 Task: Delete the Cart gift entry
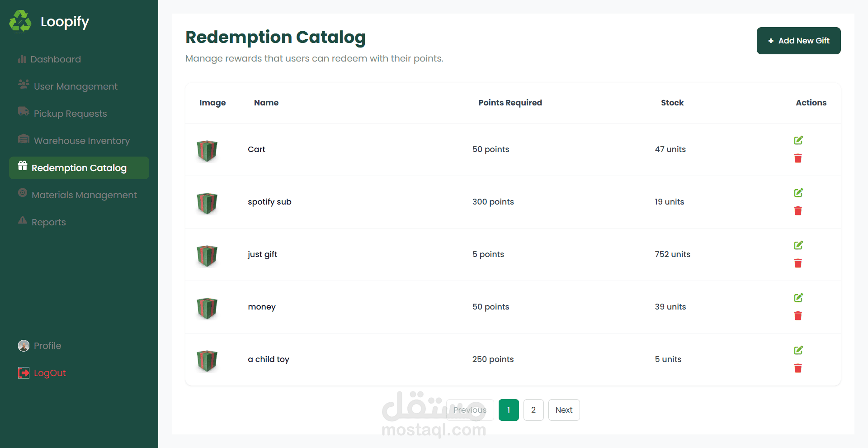click(798, 158)
